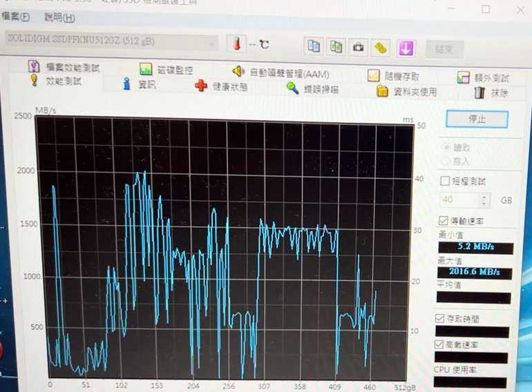Switch to the 抹除 erase tab
The width and height of the screenshot is (532, 392).
tap(491, 93)
